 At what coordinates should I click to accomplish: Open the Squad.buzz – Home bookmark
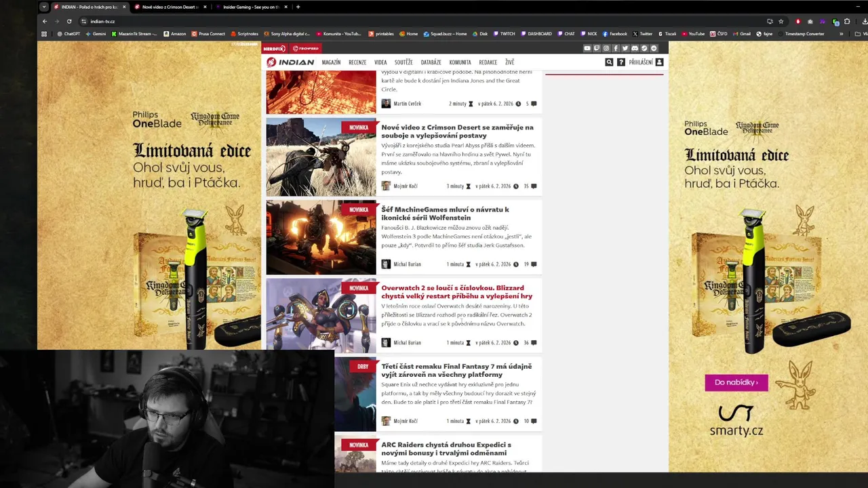(445, 34)
